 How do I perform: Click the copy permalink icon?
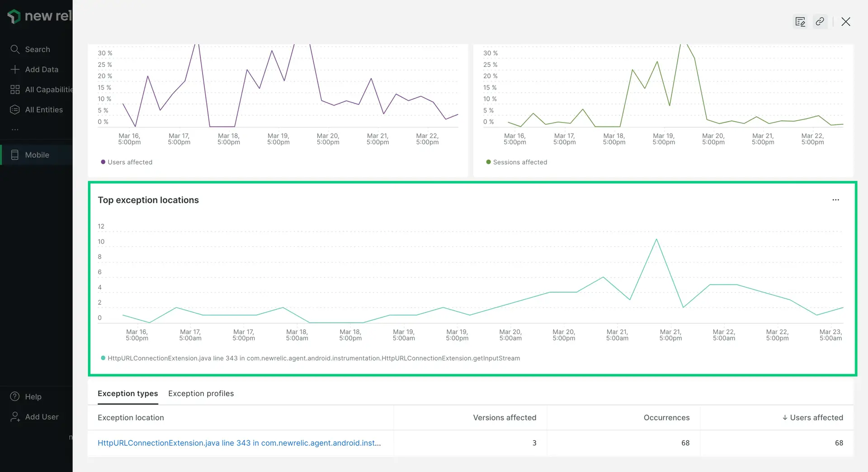click(x=820, y=22)
